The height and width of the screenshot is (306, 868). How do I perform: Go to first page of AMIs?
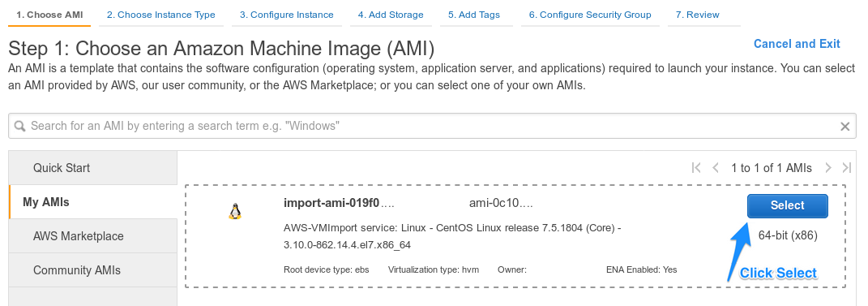[x=696, y=167]
